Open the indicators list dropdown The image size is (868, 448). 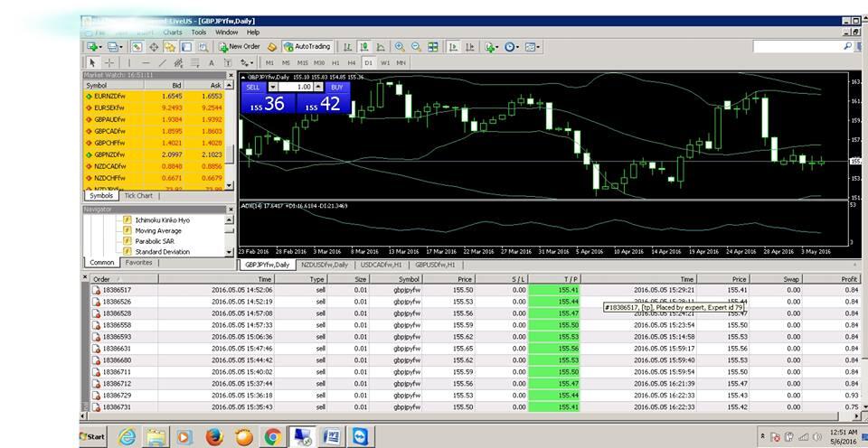(490, 47)
